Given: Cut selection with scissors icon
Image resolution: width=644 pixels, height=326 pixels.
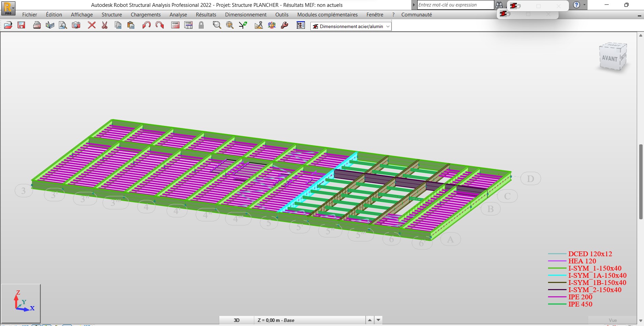Looking at the screenshot, I should click(104, 25).
